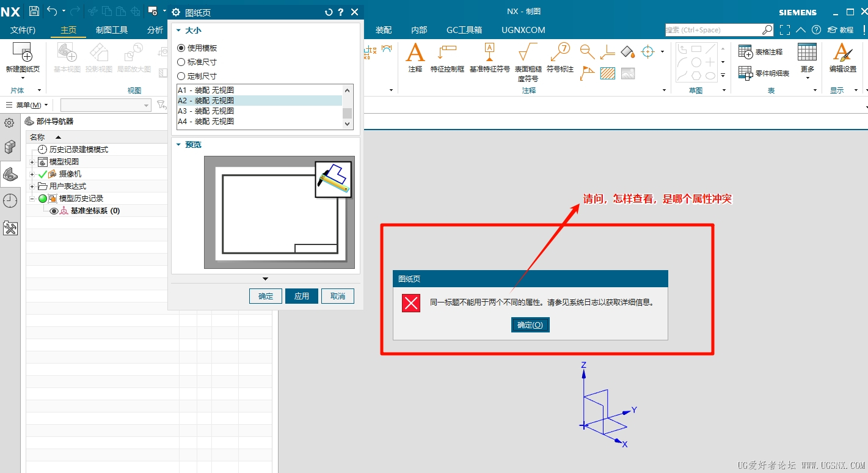Viewport: 868px width, 473px height.
Task: Open the selection filter combo box
Action: 106,105
